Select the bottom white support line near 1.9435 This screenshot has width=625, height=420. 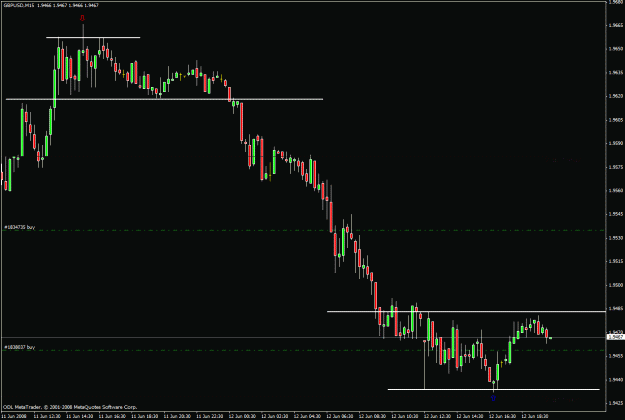(493, 389)
